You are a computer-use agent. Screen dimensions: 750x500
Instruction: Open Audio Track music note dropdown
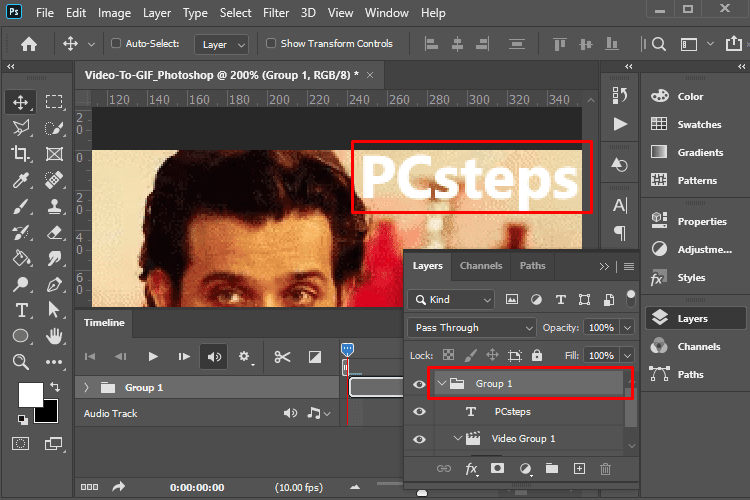(x=319, y=413)
